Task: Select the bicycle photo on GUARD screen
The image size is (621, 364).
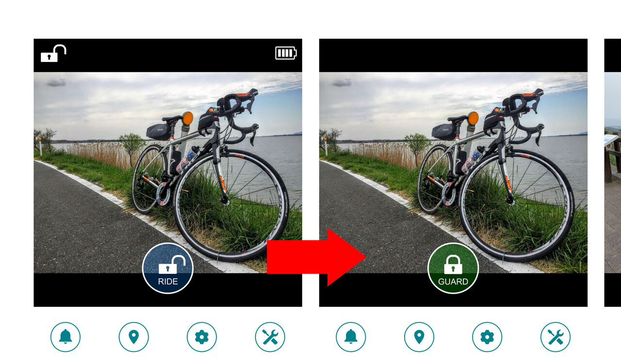Action: point(453,173)
